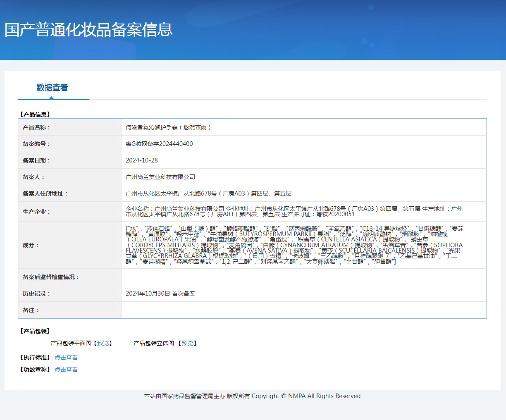Screen dimensions: 506x420
Task: Click the 产品信息 section heading
Action: pyautogui.click(x=35, y=115)
